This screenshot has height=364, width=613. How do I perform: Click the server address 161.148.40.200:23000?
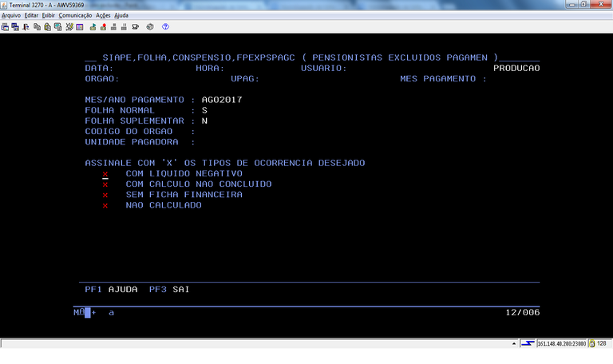click(561, 344)
